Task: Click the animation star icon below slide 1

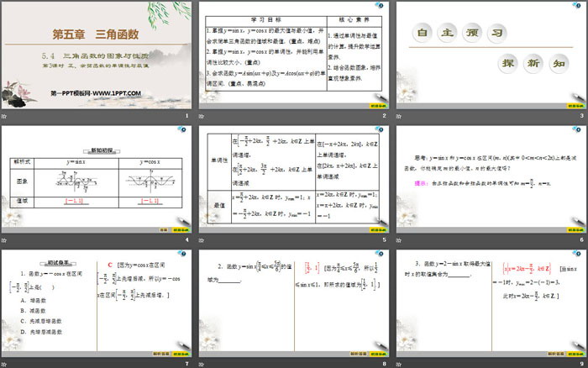Action: coord(4,114)
